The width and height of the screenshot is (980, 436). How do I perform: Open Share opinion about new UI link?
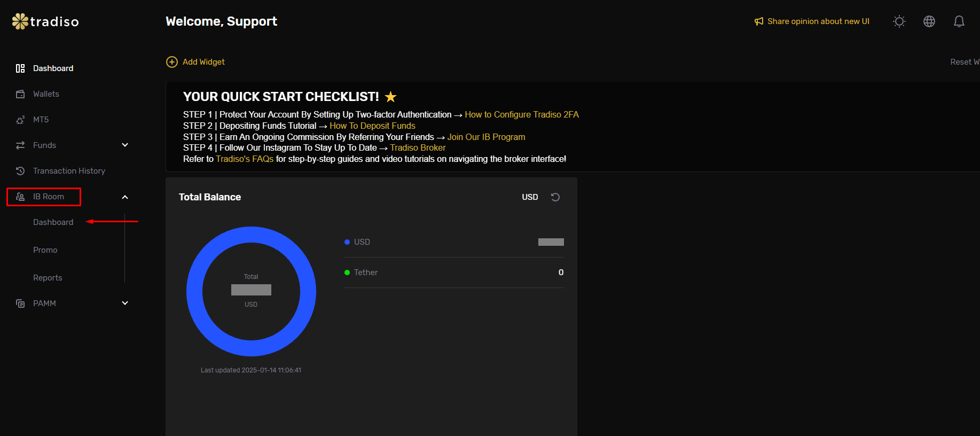(818, 21)
